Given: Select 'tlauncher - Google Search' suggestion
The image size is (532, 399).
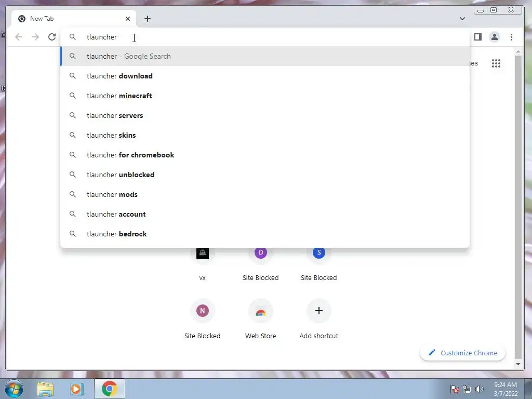Looking at the screenshot, I should [x=265, y=56].
